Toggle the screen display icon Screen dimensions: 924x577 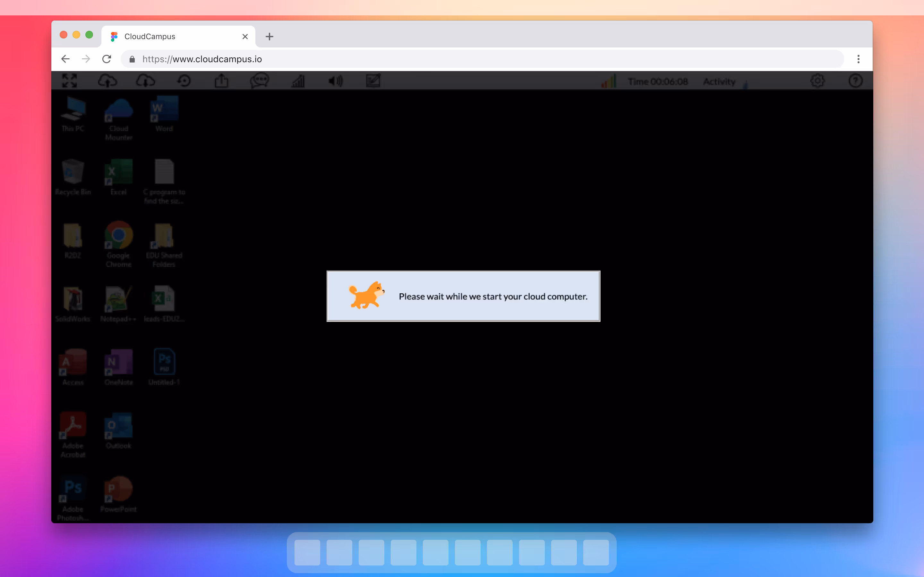(373, 80)
